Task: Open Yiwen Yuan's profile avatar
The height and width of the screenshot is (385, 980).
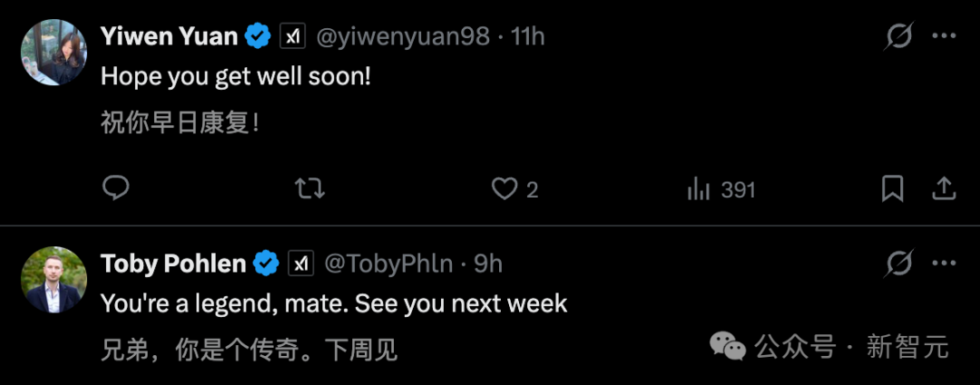Action: pyautogui.click(x=54, y=53)
